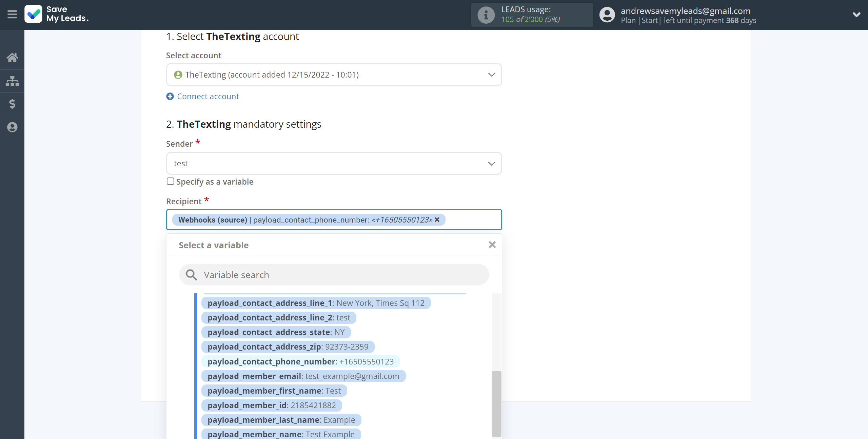This screenshot has height=439, width=868.
Task: Open the Connect account link
Action: click(x=208, y=97)
